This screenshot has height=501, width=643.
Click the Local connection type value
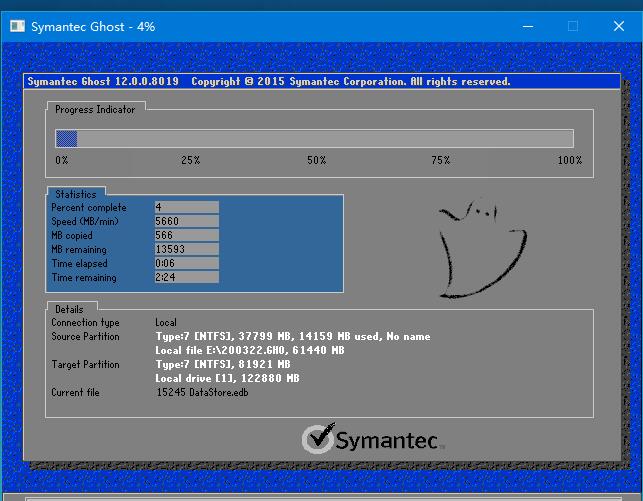pyautogui.click(x=166, y=322)
